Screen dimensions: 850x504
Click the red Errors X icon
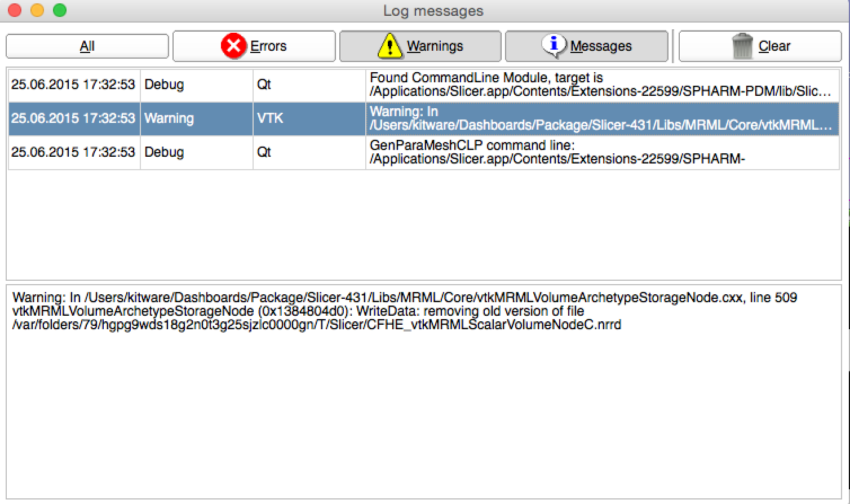[233, 46]
